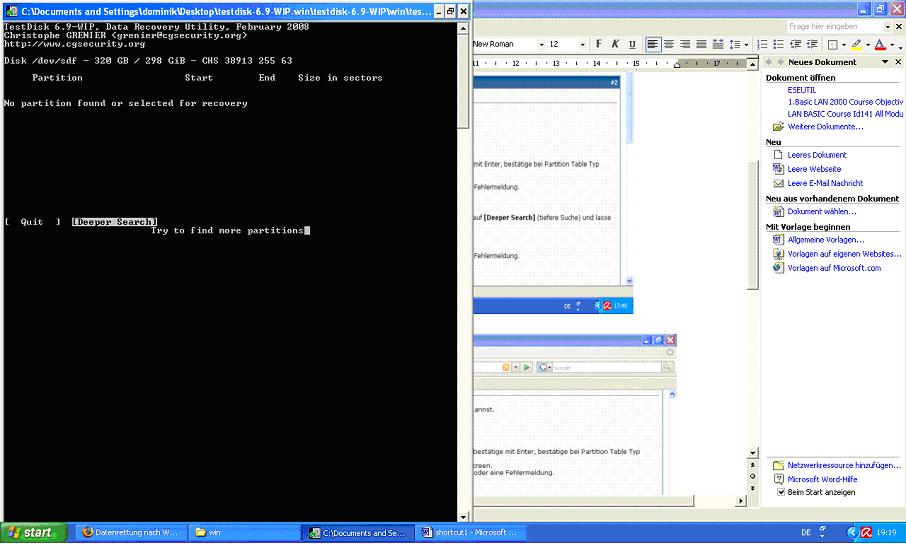This screenshot has height=544, width=906.
Task: Open line spacing dropdown arrow
Action: click(x=746, y=45)
